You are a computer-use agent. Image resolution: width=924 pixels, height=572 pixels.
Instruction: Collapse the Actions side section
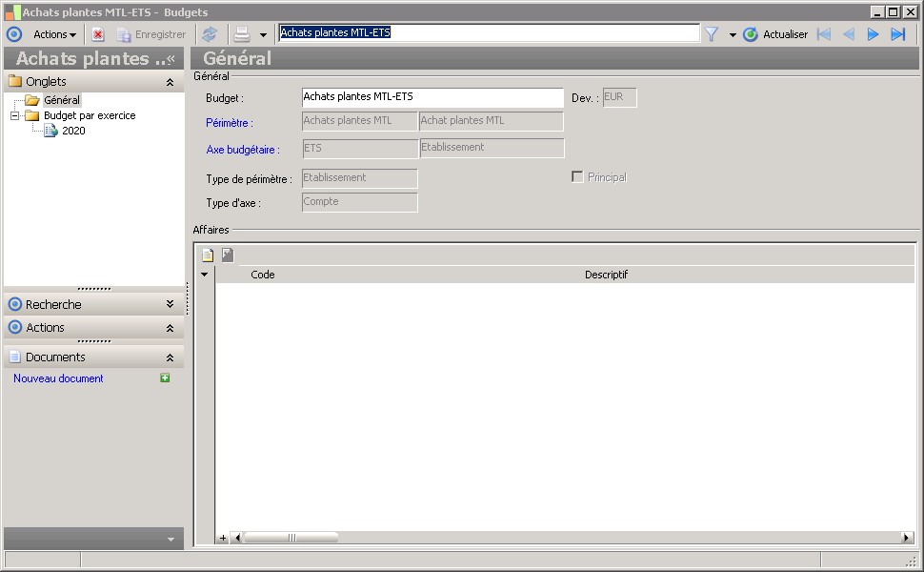170,328
